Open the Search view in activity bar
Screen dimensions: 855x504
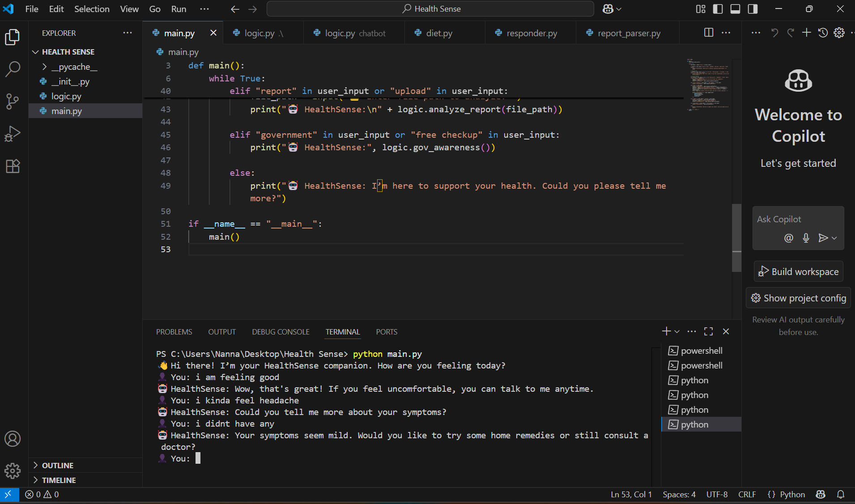pyautogui.click(x=13, y=69)
